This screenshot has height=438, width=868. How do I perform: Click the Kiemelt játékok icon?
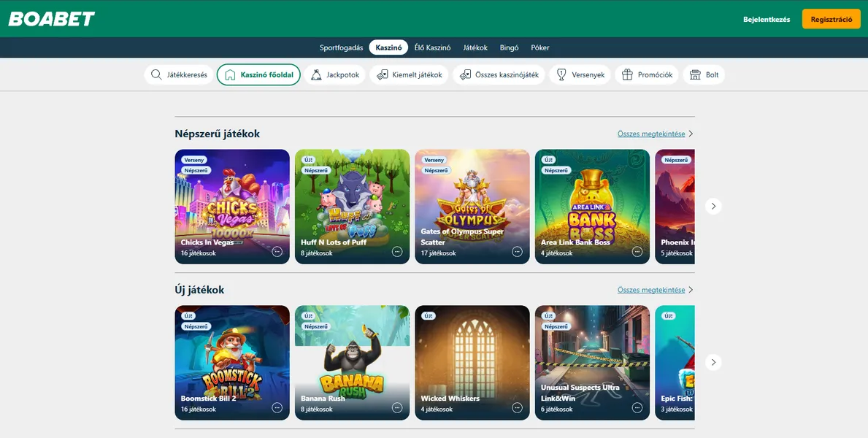click(x=380, y=74)
